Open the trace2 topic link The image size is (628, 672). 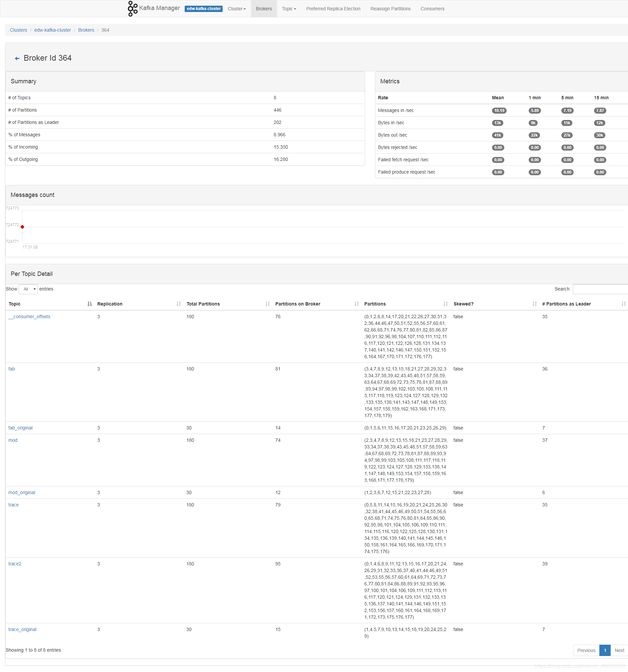[15, 564]
